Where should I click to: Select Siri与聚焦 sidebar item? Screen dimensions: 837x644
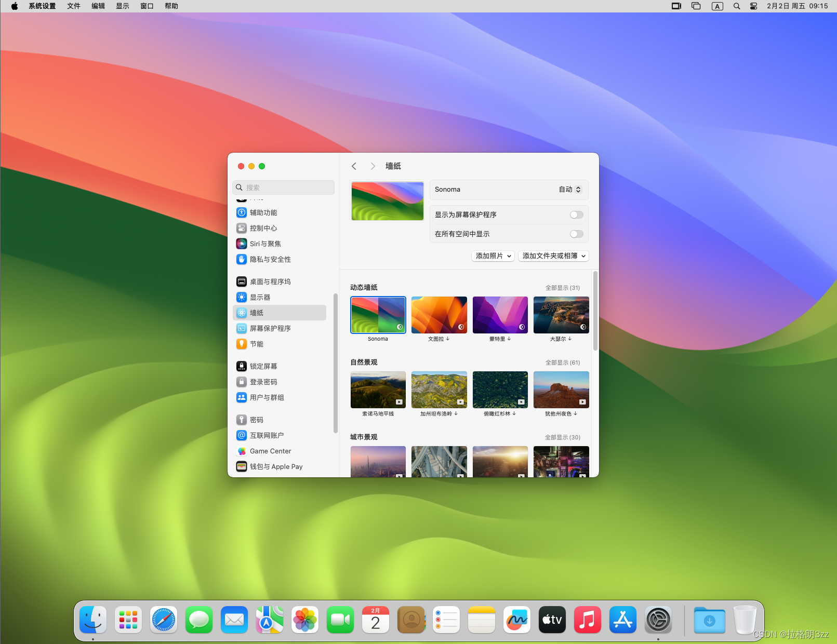280,244
